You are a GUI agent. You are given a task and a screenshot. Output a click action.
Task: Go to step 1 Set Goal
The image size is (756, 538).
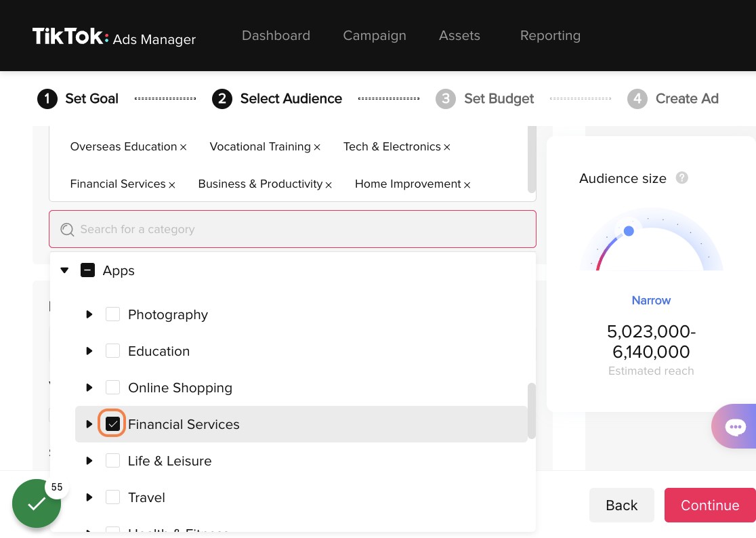coord(78,99)
